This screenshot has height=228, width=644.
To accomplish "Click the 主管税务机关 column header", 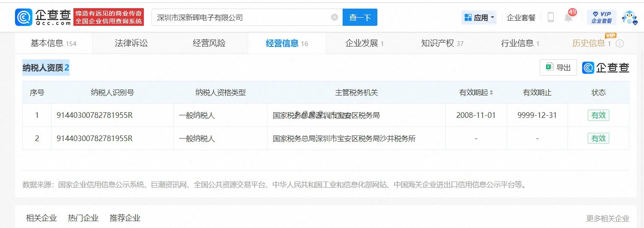I will (356, 92).
